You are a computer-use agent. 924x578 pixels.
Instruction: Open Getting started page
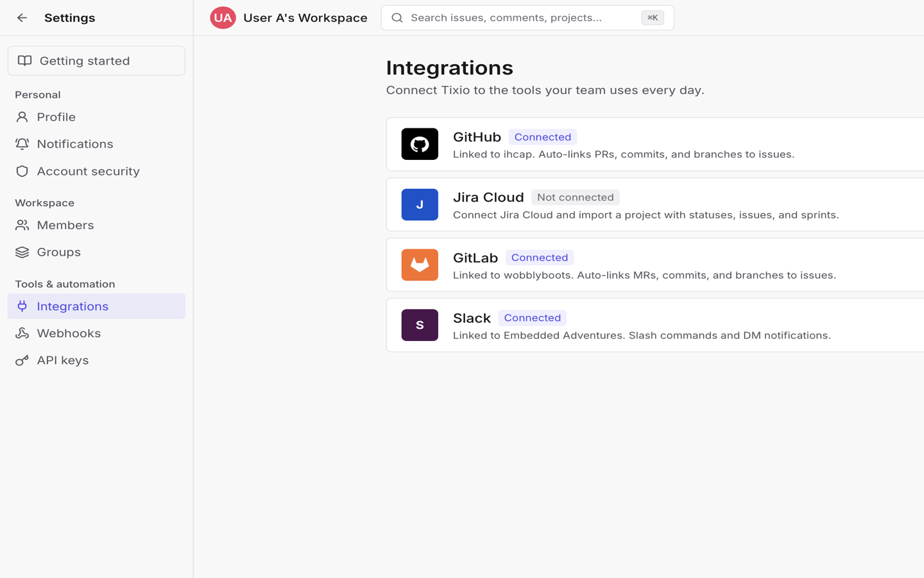(96, 61)
